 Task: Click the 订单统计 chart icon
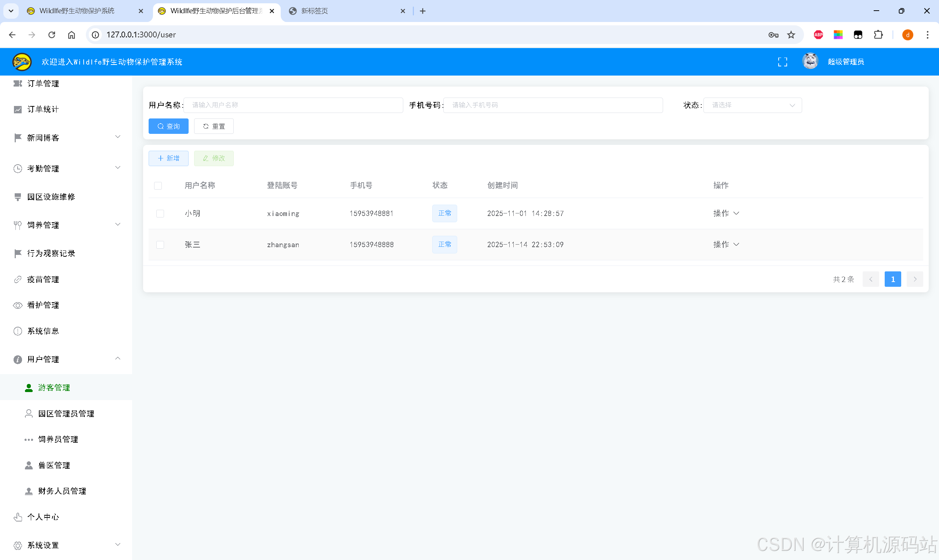(18, 109)
